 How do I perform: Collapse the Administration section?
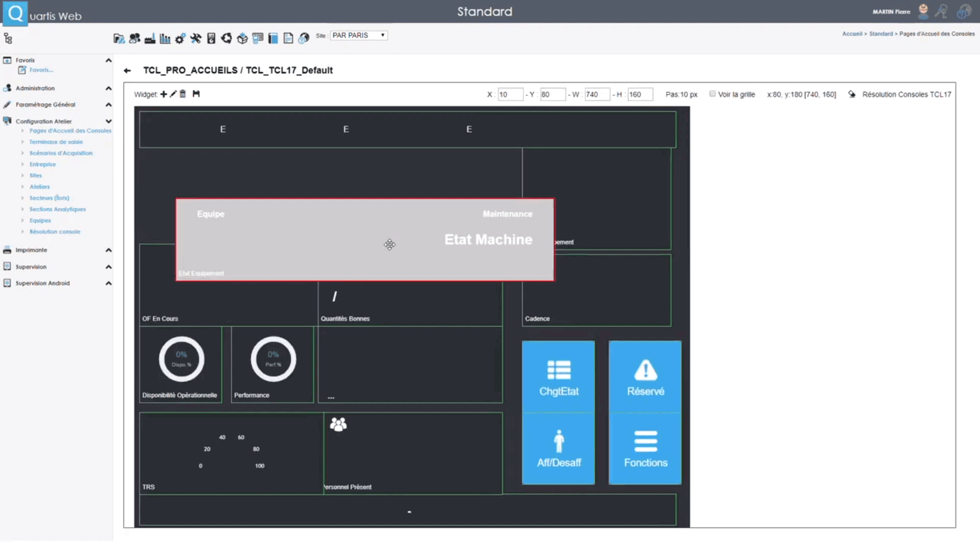(x=109, y=88)
